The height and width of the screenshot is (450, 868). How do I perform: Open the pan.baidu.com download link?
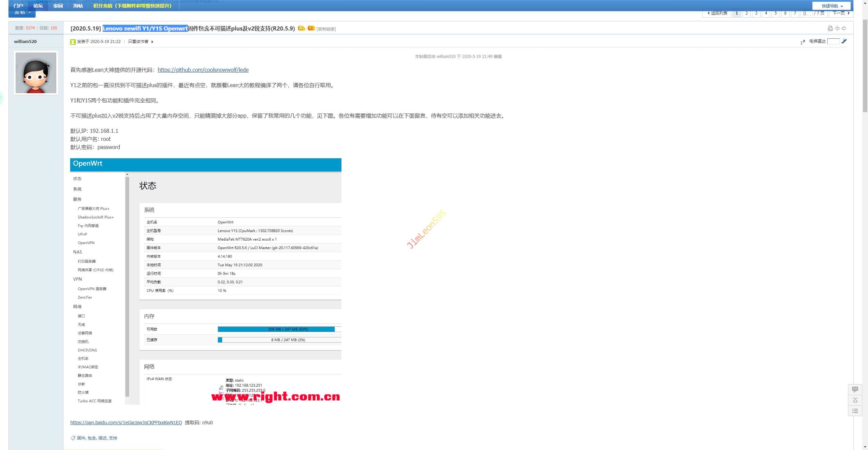(x=126, y=423)
